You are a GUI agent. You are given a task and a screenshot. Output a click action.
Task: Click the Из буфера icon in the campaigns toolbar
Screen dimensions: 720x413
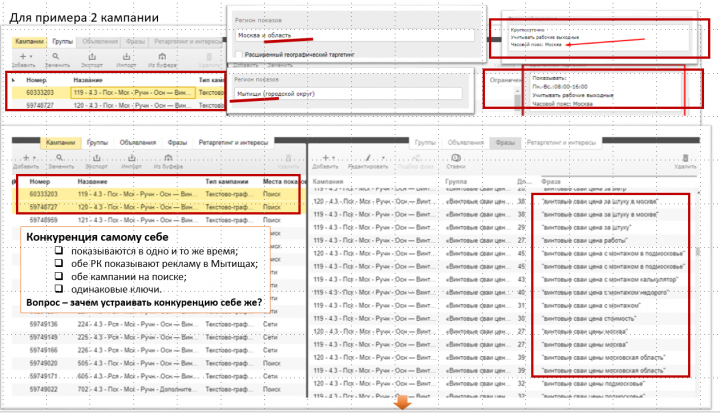coord(168,158)
